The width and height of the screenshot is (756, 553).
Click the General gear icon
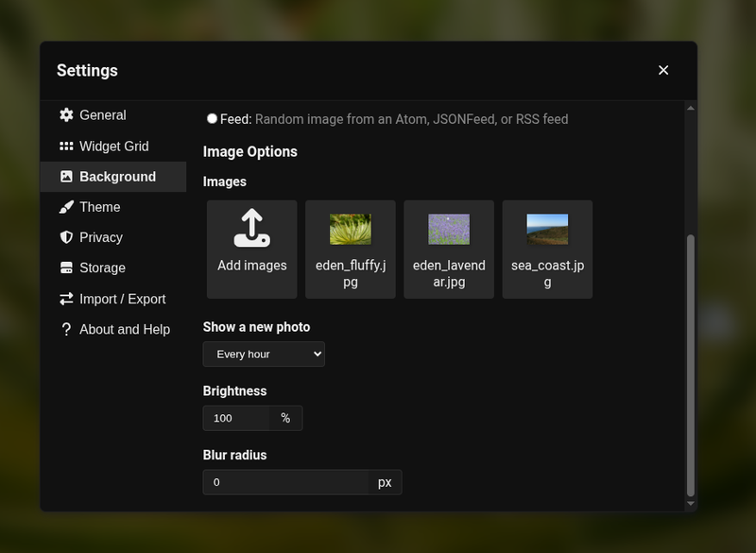(66, 114)
